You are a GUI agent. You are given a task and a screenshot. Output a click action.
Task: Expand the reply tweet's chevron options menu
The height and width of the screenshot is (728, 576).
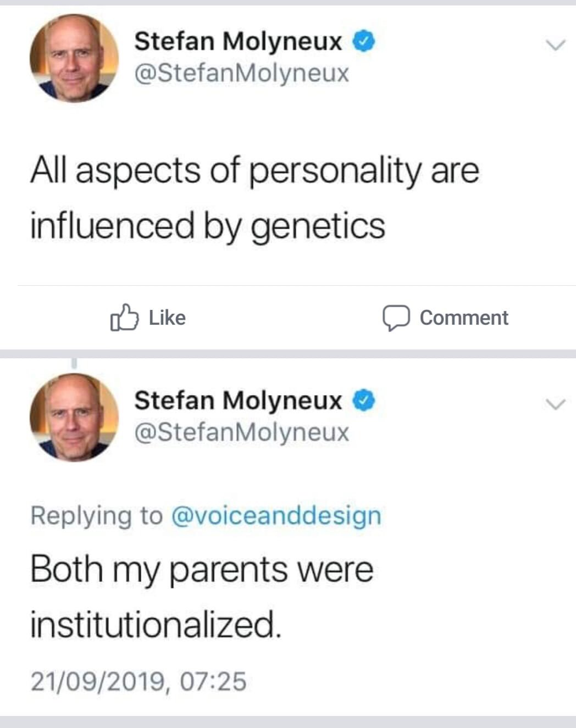coord(556,405)
